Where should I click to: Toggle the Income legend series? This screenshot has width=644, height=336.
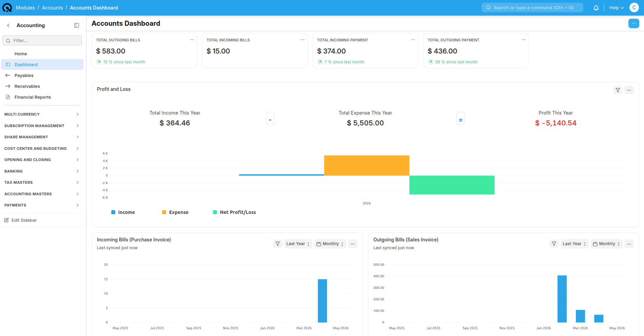[x=123, y=212]
